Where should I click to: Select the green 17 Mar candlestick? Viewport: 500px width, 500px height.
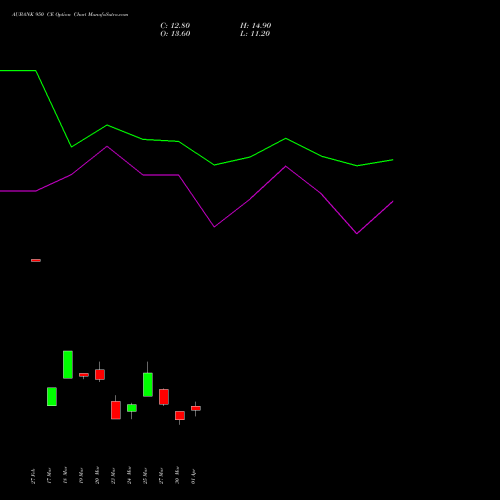52,397
